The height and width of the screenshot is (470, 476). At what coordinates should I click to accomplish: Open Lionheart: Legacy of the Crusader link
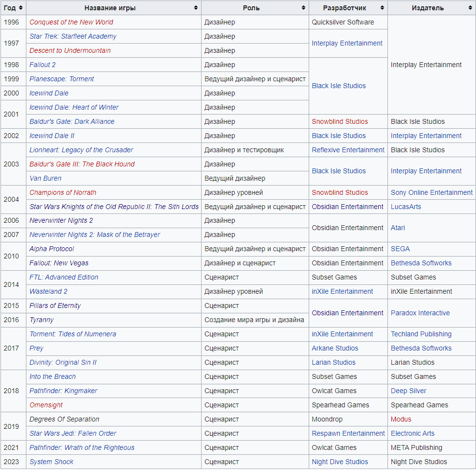tap(81, 150)
